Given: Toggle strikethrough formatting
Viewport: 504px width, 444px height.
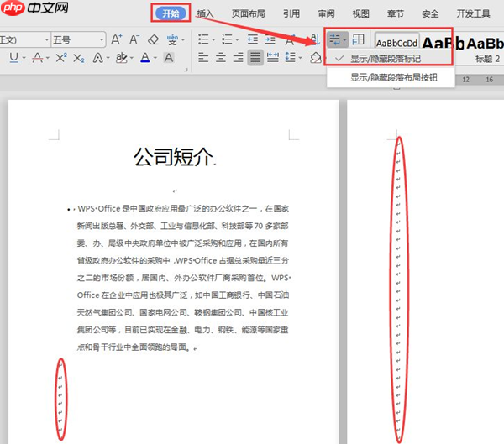Looking at the screenshot, I should pos(38,58).
